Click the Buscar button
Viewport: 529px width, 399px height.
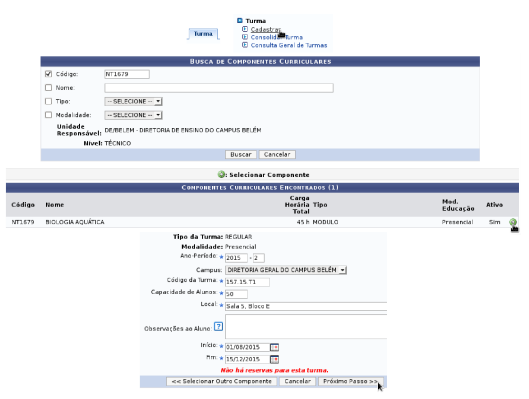click(241, 154)
